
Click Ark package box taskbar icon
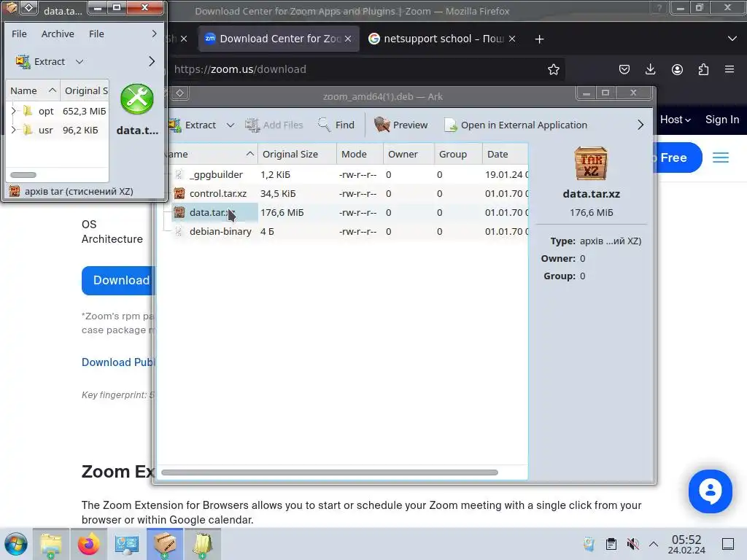(x=165, y=544)
